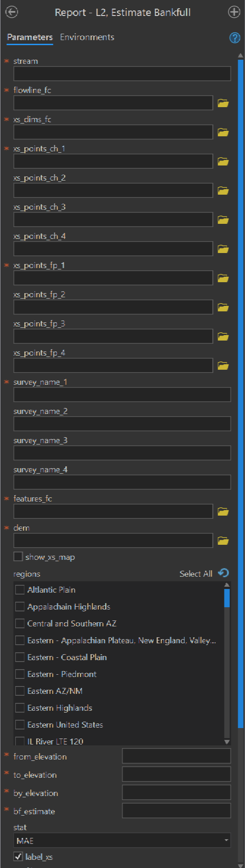The image size is (245, 868).
Task: Reset regions selection with toggle arrow icon
Action: point(224,573)
